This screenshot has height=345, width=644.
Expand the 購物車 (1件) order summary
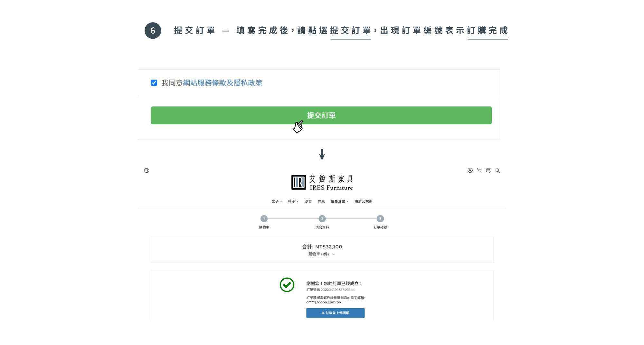(x=322, y=254)
